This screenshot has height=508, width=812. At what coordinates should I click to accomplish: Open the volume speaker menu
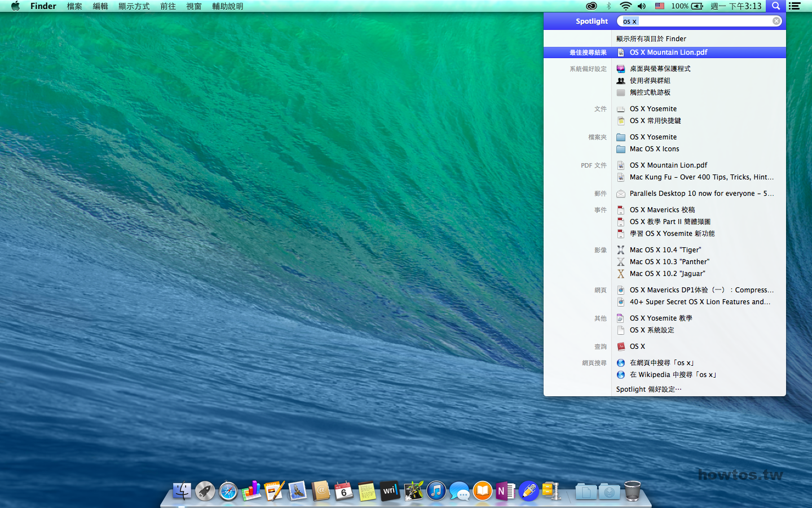[642, 6]
